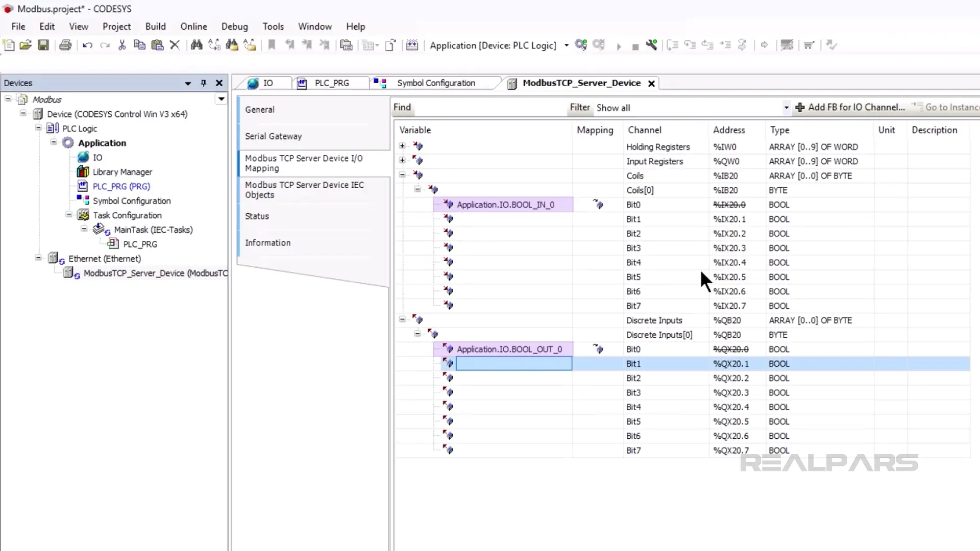Click the shopping cart toolbar icon

[x=808, y=45]
